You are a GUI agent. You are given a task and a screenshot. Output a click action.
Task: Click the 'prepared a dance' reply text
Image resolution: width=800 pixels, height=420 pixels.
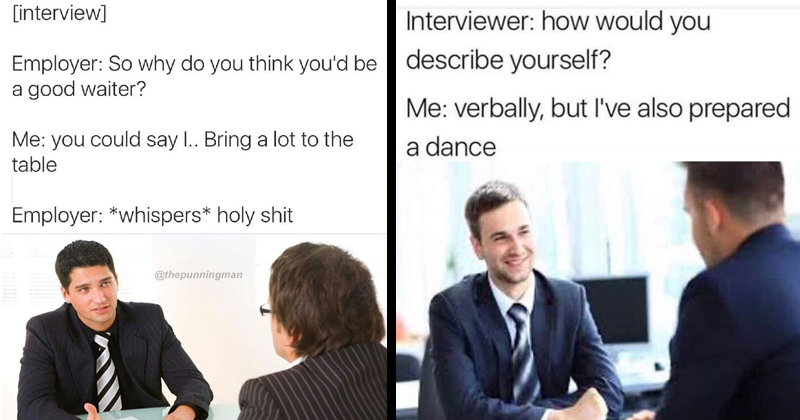598,128
